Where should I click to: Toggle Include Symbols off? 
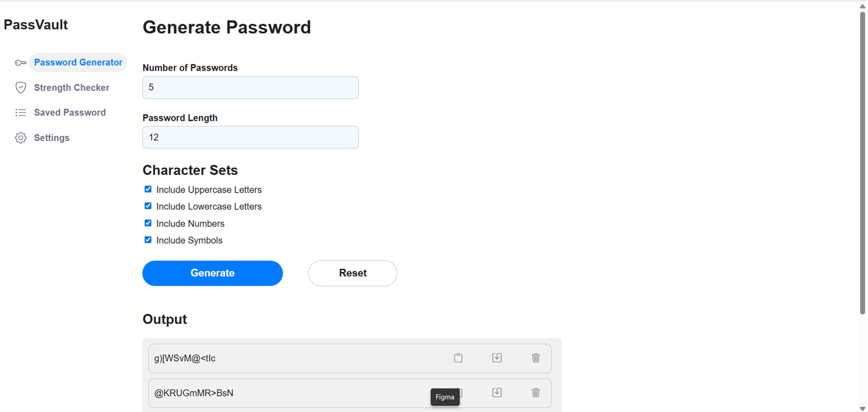[x=147, y=240]
